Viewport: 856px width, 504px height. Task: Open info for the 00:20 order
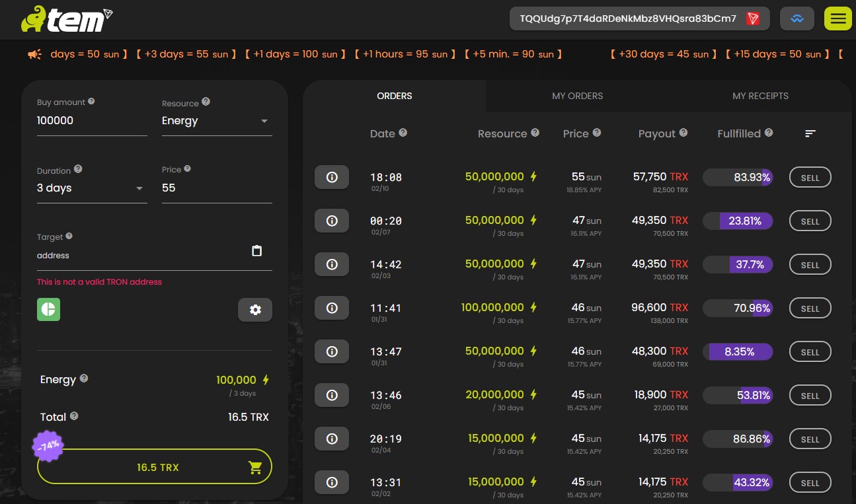coord(332,221)
